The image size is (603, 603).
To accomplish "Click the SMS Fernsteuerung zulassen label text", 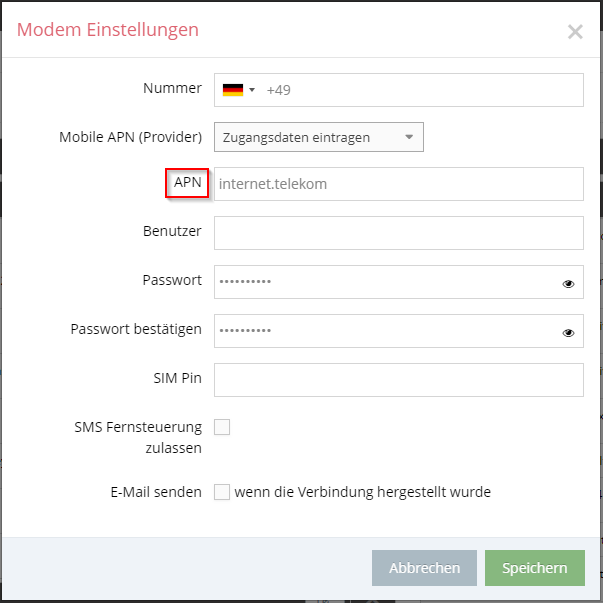I will (x=138, y=437).
